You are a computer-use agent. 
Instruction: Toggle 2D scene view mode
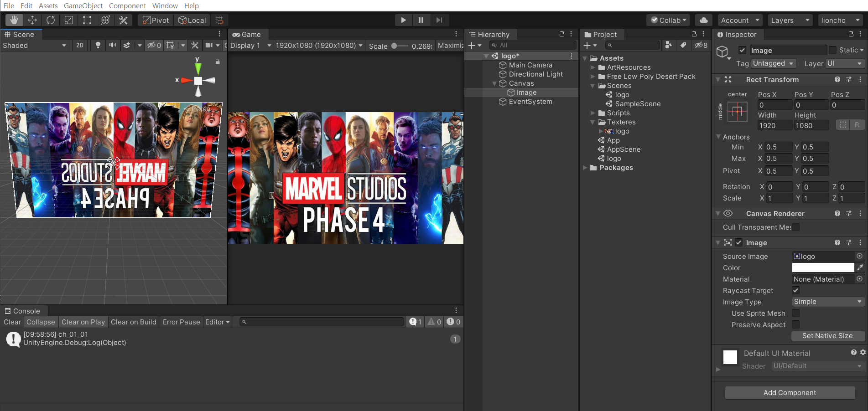[x=80, y=45]
